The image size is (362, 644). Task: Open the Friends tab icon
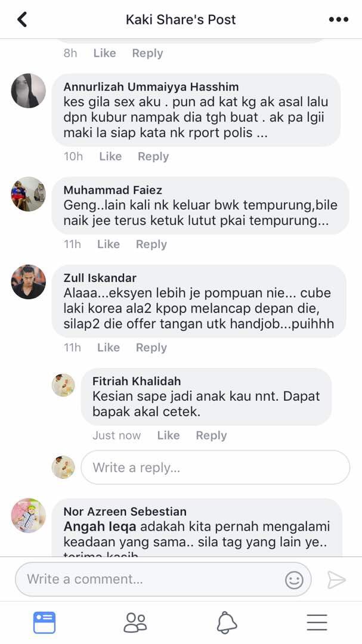(x=135, y=623)
